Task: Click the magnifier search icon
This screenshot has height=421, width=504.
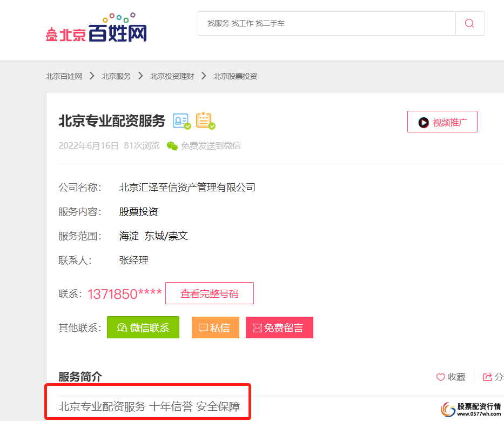Action: tap(469, 23)
